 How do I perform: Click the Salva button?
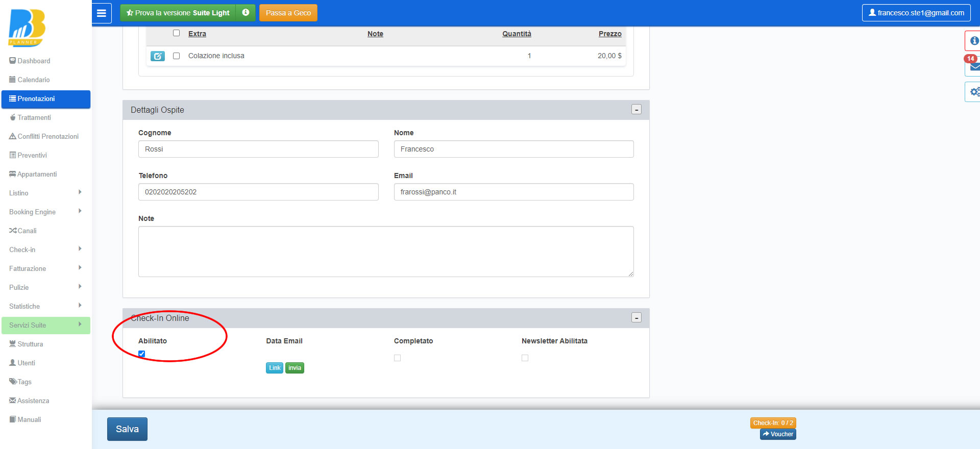[127, 429]
